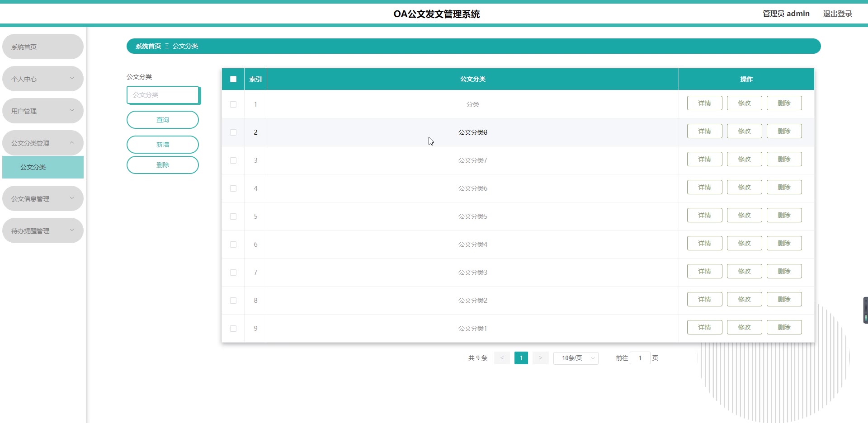Click the previous page arrow in pagination
Viewport: 868px width, 423px height.
[502, 358]
